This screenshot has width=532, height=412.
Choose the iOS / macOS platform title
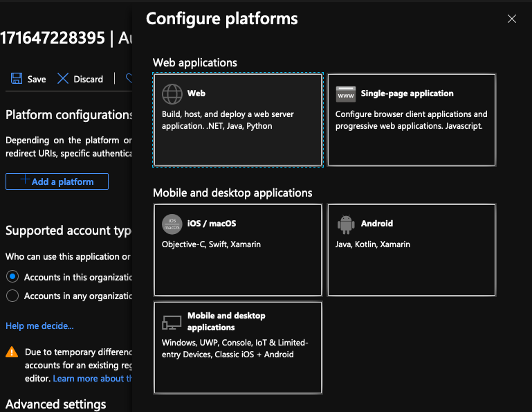tap(212, 224)
